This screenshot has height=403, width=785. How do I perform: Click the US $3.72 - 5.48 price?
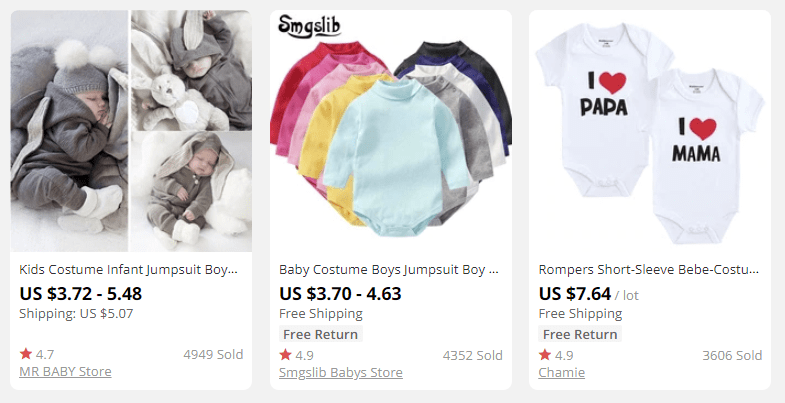tap(81, 294)
